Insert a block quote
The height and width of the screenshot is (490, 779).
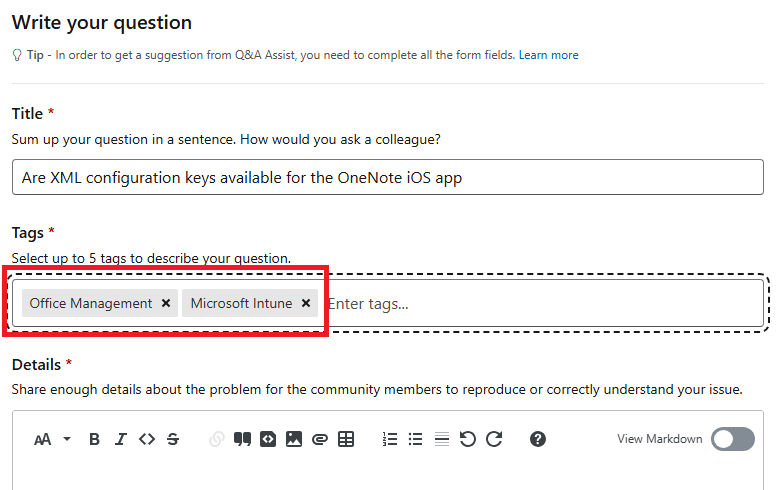point(242,439)
